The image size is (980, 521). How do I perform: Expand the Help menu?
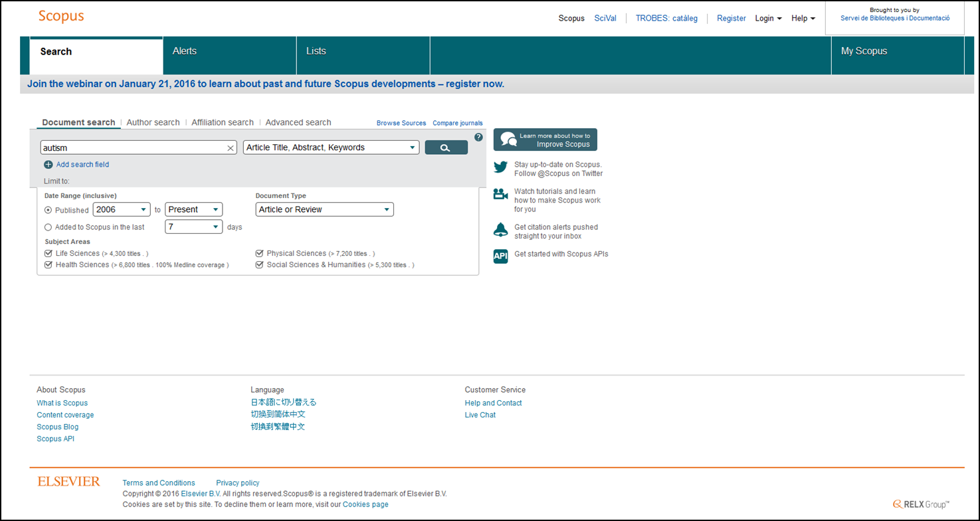[x=803, y=19]
